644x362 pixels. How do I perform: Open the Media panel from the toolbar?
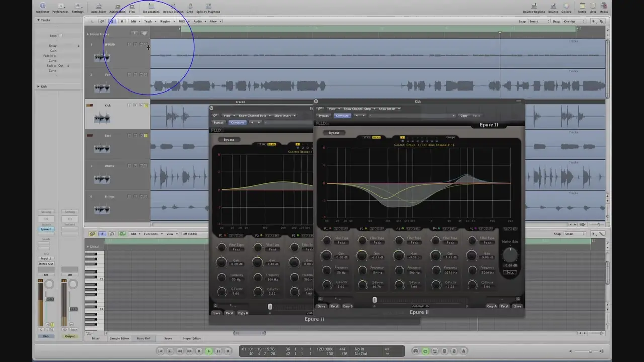click(603, 8)
